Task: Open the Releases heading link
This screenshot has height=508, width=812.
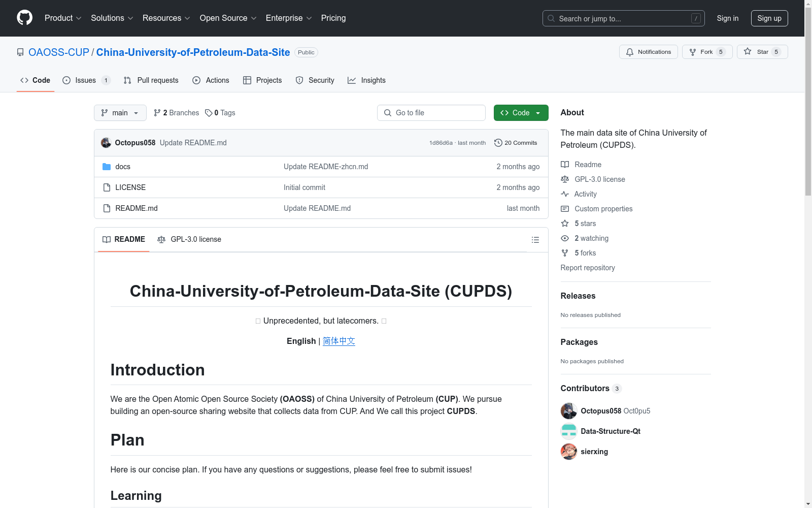Action: [578, 296]
